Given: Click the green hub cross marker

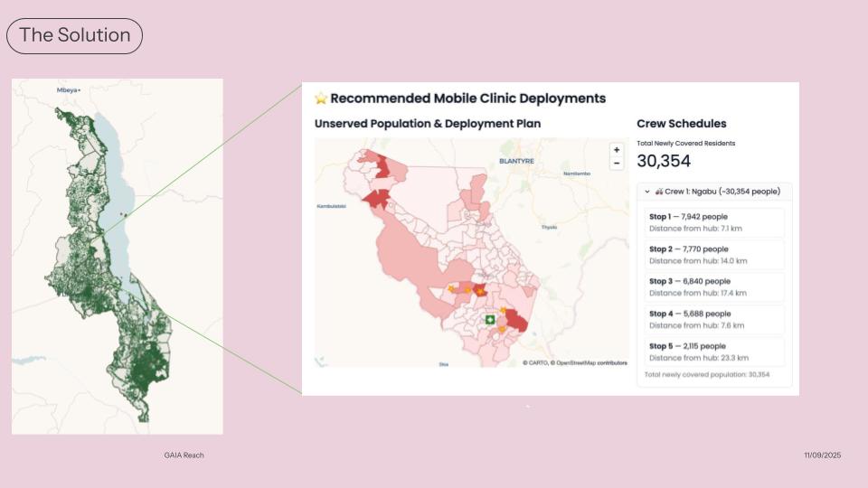Looking at the screenshot, I should click(490, 319).
